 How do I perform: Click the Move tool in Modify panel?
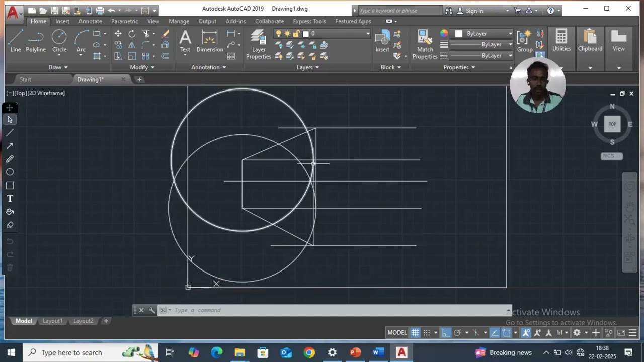tap(118, 34)
